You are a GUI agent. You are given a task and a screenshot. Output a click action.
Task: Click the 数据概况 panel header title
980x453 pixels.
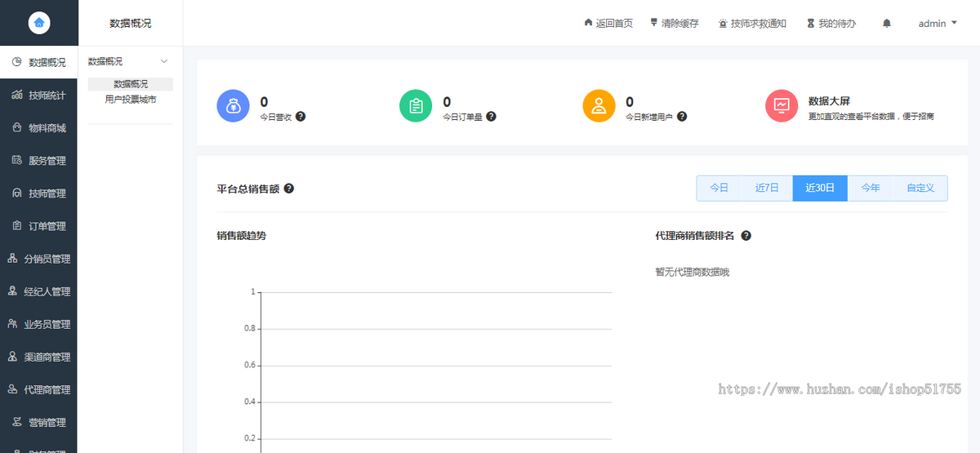[131, 24]
